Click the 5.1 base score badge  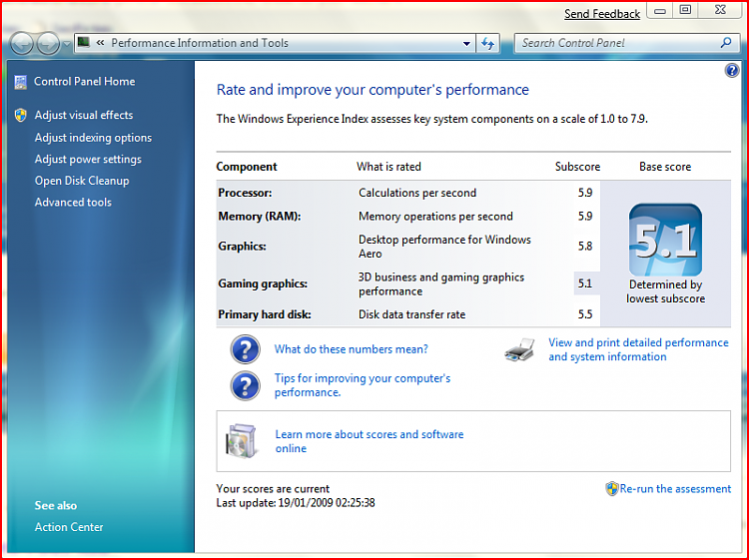click(x=665, y=240)
